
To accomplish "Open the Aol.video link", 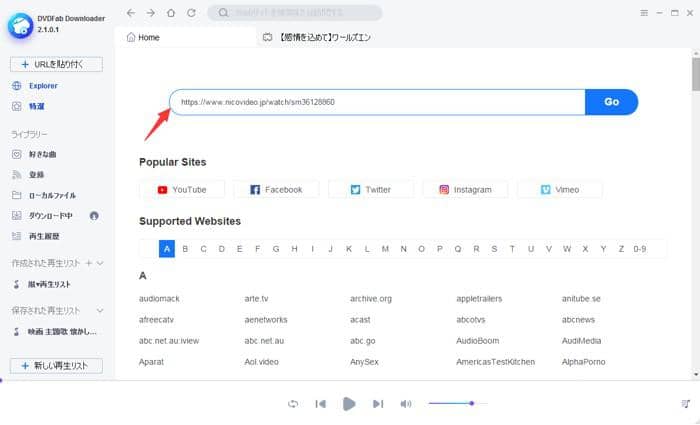I will pyautogui.click(x=261, y=362).
